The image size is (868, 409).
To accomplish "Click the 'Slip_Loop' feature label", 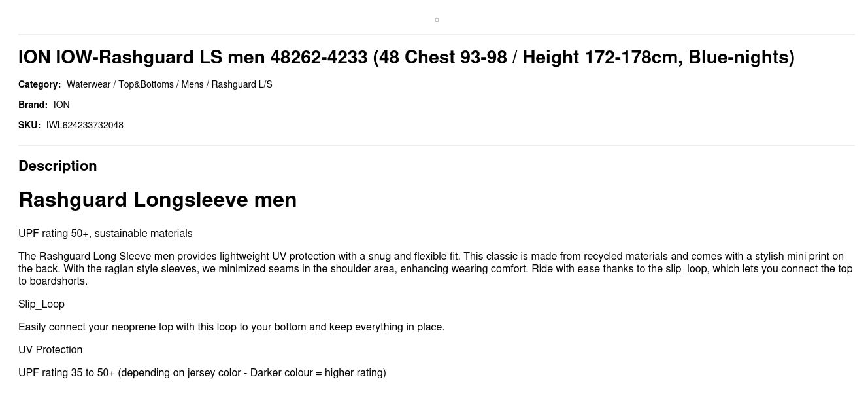I will (41, 304).
